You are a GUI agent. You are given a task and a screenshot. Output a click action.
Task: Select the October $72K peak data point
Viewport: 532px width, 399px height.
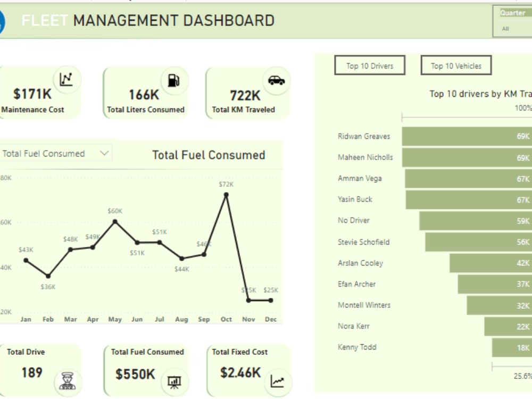click(x=226, y=195)
